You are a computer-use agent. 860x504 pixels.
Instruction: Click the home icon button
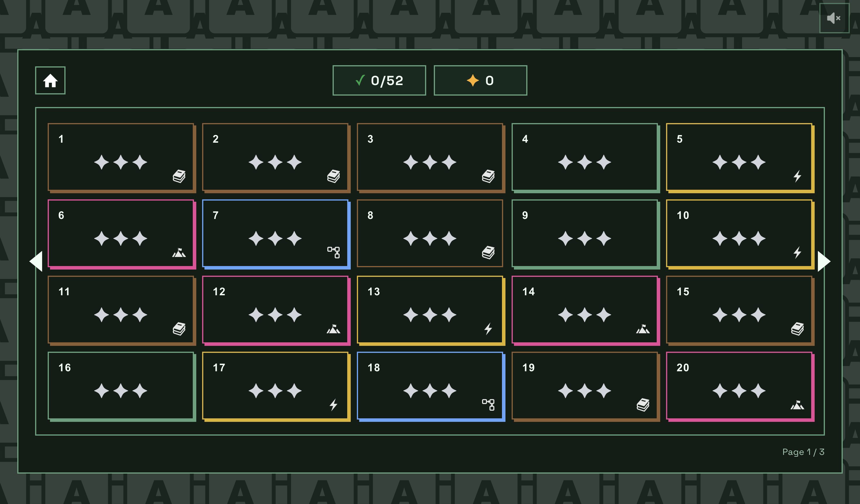[50, 80]
